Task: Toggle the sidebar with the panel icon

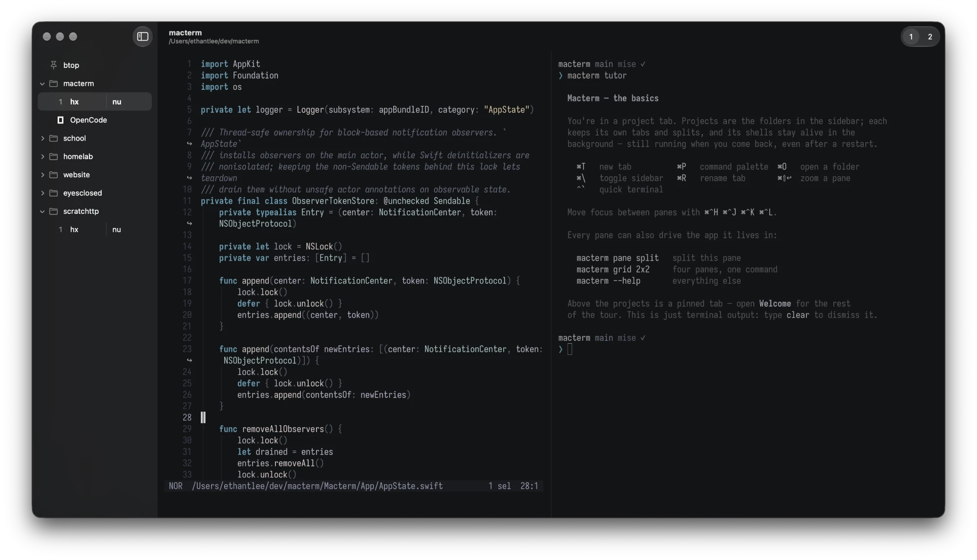Action: point(143,37)
